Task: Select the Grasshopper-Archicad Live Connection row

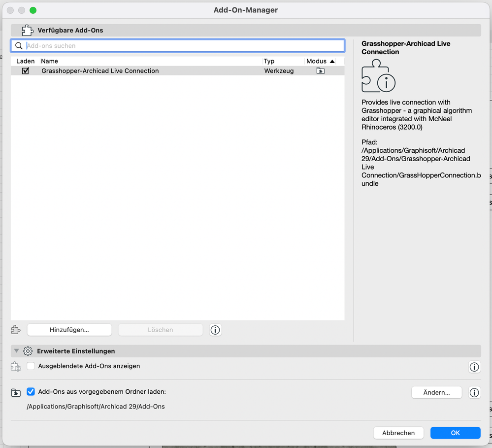Action: (178, 71)
